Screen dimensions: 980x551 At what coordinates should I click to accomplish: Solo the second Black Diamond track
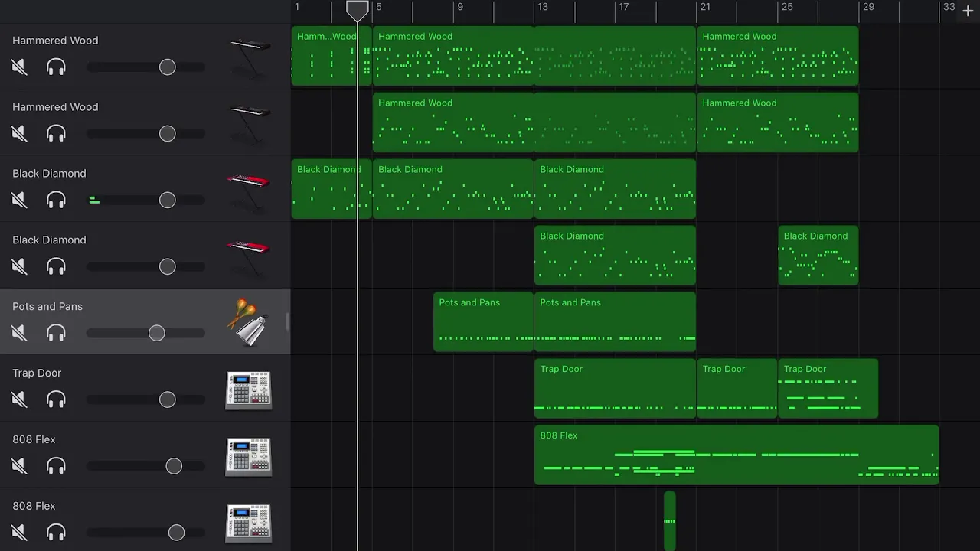click(56, 267)
